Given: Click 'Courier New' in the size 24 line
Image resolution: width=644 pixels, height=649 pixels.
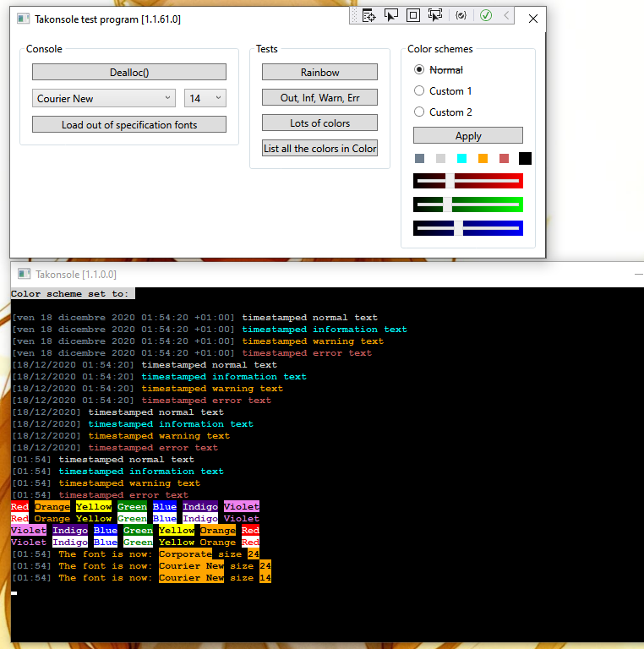Looking at the screenshot, I should (191, 565).
